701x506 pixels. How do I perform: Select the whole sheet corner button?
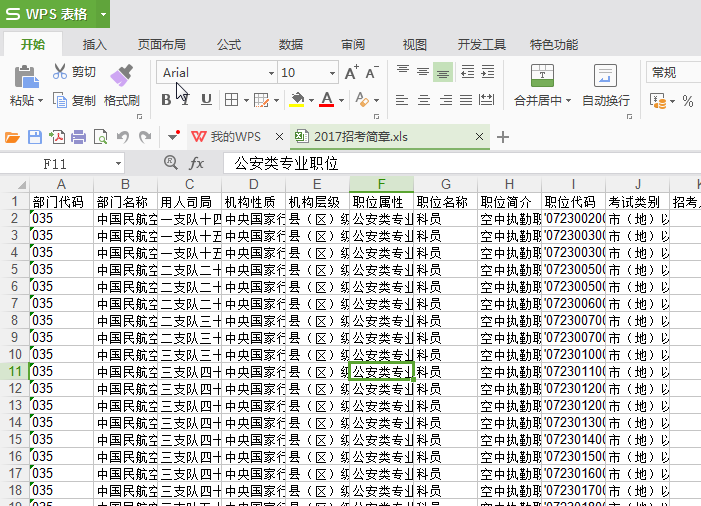point(14,184)
